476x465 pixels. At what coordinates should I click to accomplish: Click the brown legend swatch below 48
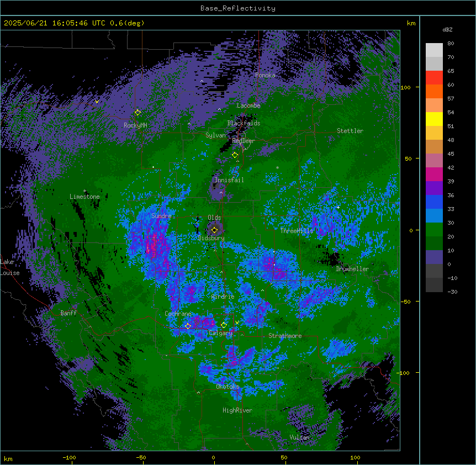coord(434,146)
